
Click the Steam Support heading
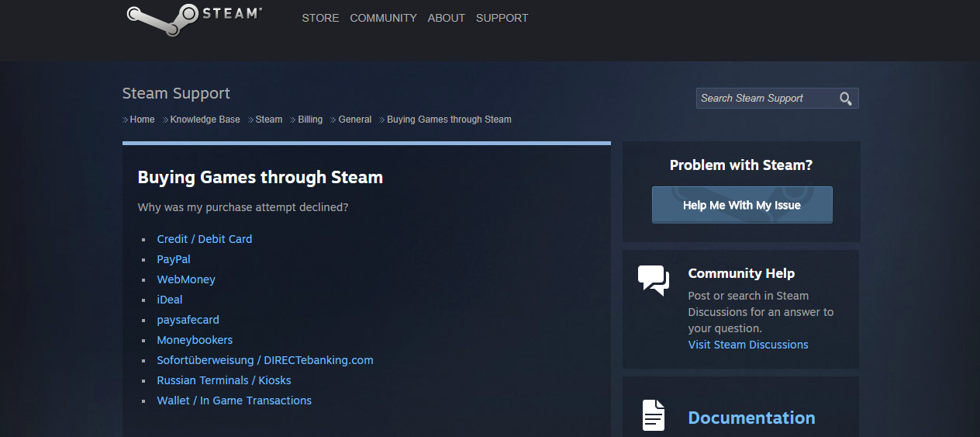pyautogui.click(x=176, y=93)
